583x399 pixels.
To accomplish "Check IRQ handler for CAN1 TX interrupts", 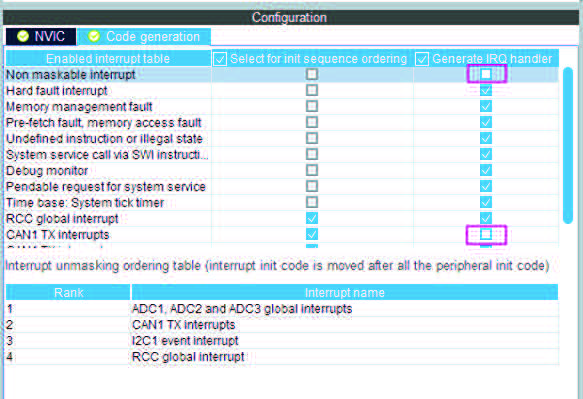I will point(486,234).
